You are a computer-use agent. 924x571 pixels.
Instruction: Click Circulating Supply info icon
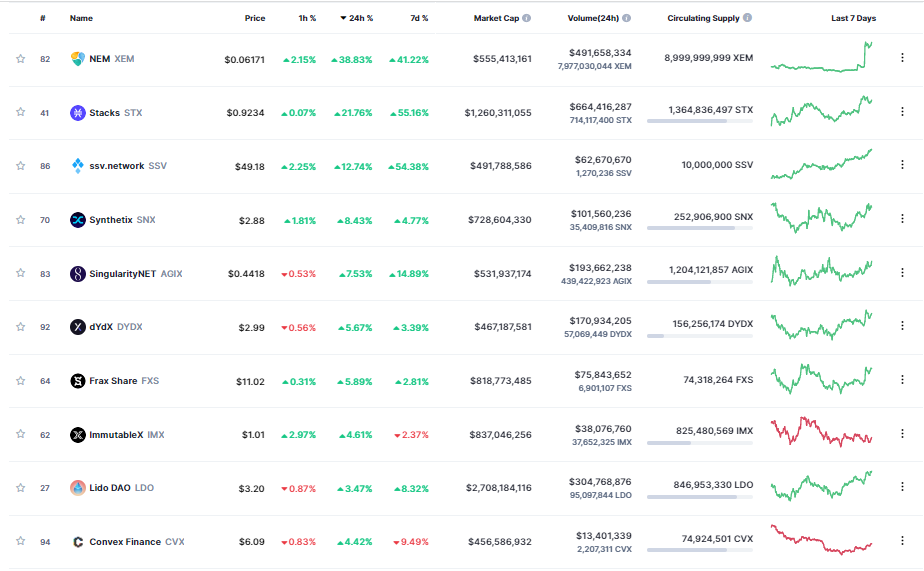[747, 18]
